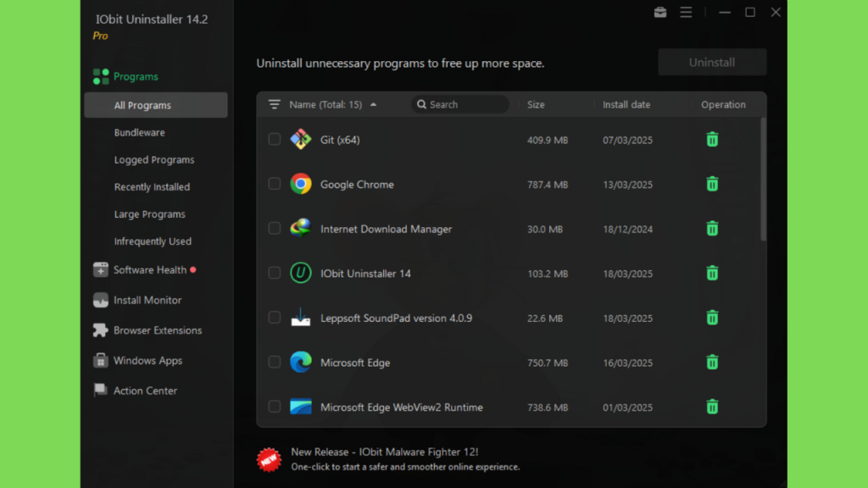Open Browser Extensions label
Image resolution: width=868 pixels, height=488 pixels.
click(x=158, y=330)
